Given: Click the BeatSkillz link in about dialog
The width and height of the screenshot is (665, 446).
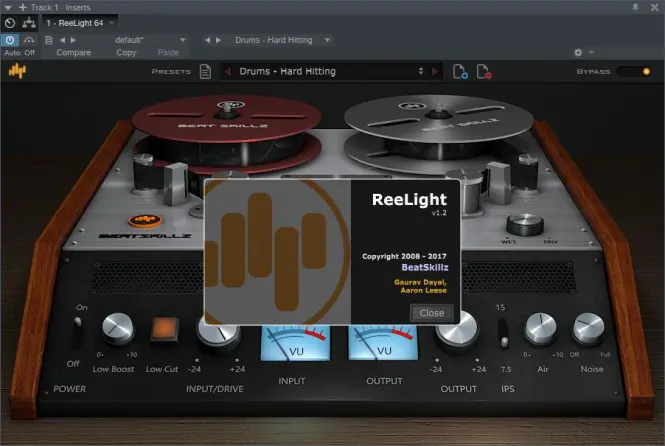Looking at the screenshot, I should [x=425, y=267].
